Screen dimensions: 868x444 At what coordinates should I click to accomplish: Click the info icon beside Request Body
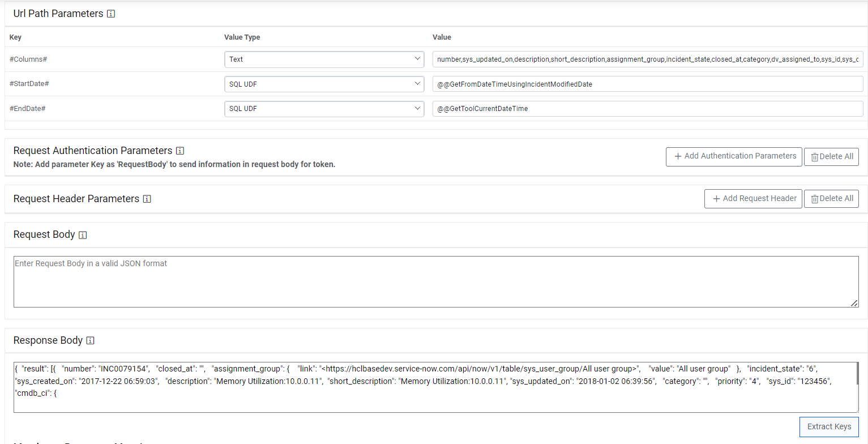[x=83, y=234]
